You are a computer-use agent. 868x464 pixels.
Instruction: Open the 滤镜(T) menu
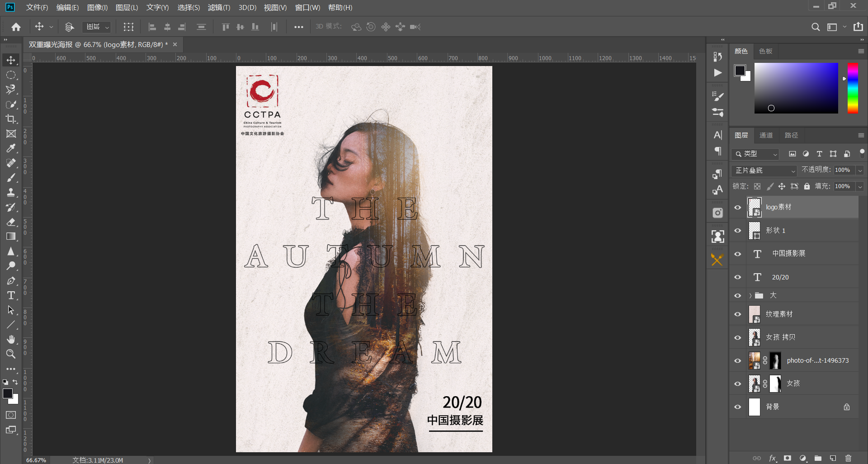219,8
